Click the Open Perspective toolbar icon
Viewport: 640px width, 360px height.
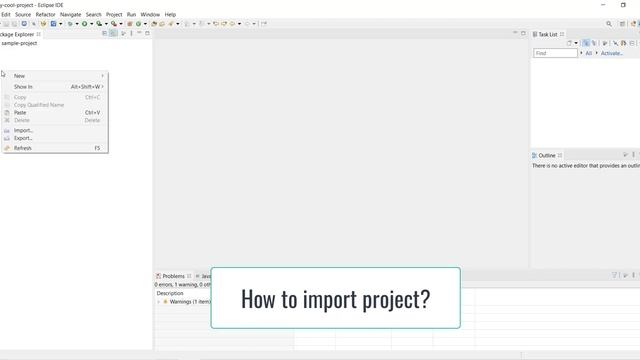pyautogui.click(x=622, y=24)
